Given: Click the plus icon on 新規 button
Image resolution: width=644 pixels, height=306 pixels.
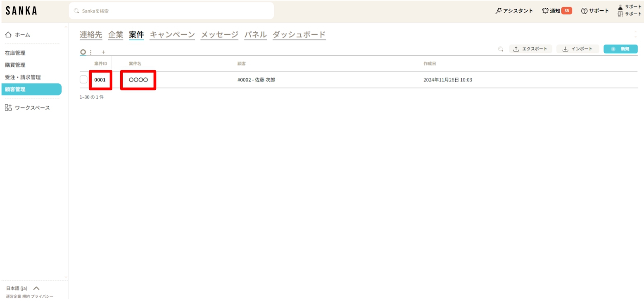Looking at the screenshot, I should tap(613, 49).
